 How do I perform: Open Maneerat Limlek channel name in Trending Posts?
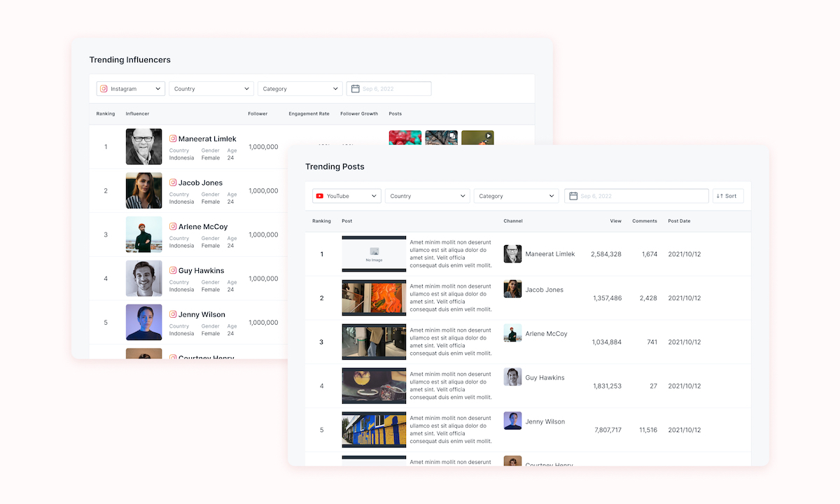coord(550,254)
